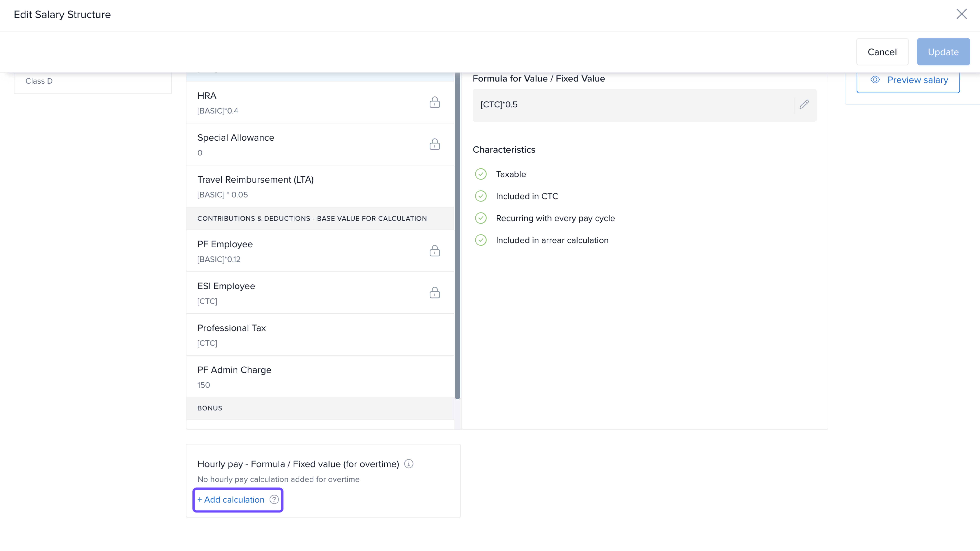Click the lock icon next to HRA
This screenshot has height=551, width=980.
(x=434, y=102)
